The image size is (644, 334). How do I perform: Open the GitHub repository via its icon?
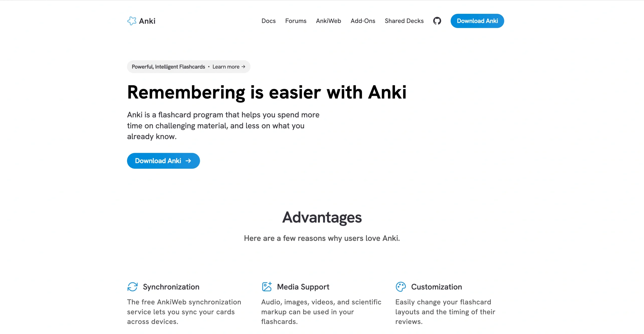(x=437, y=21)
